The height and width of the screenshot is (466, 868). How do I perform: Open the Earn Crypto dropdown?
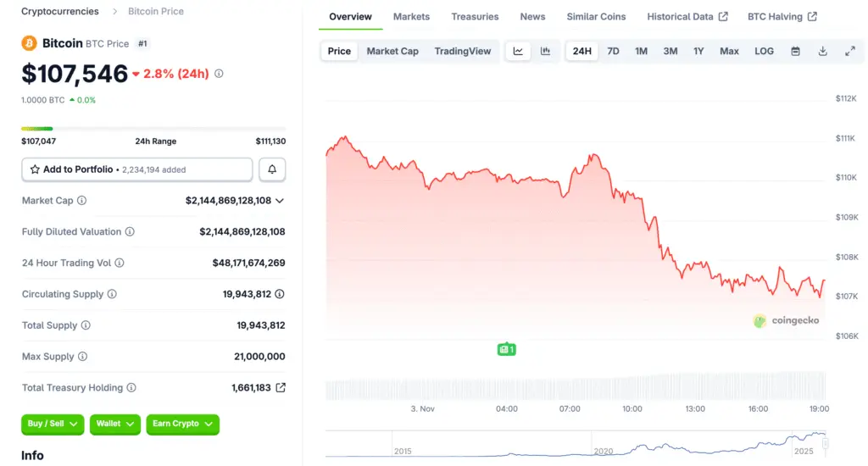[182, 424]
